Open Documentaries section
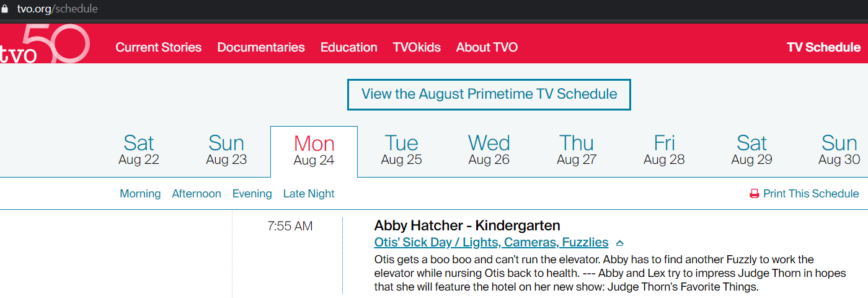The width and height of the screenshot is (868, 298). click(261, 47)
